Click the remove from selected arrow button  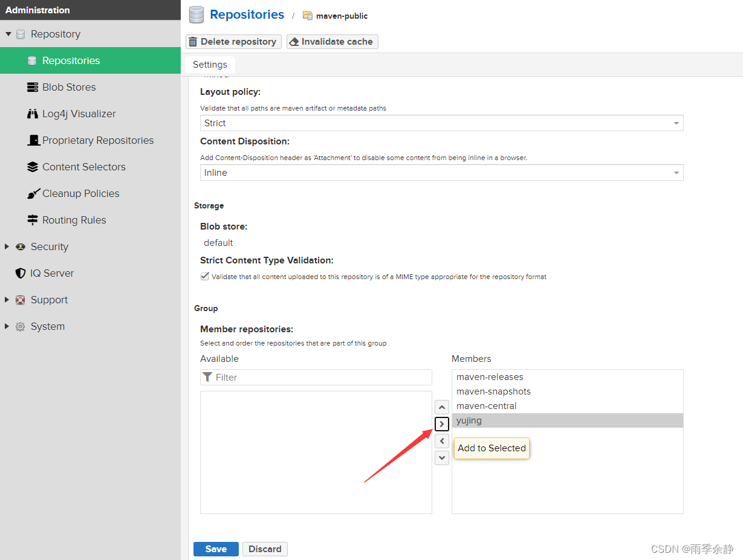[442, 441]
